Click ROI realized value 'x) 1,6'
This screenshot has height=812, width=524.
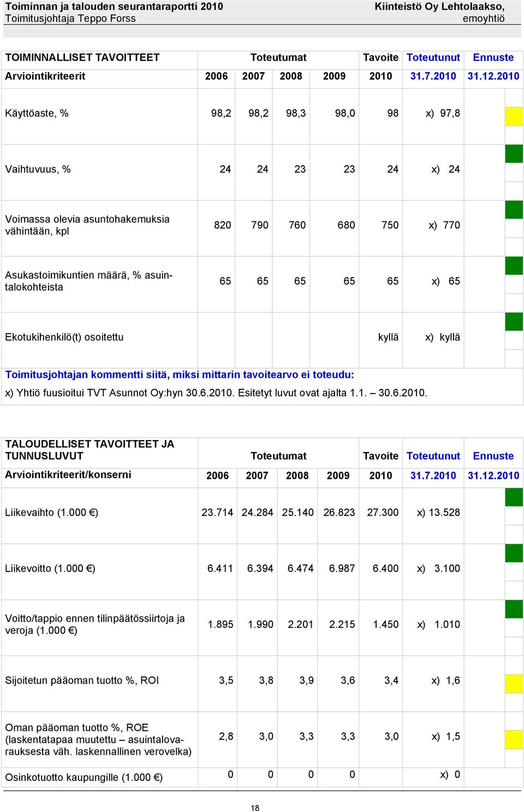445,680
